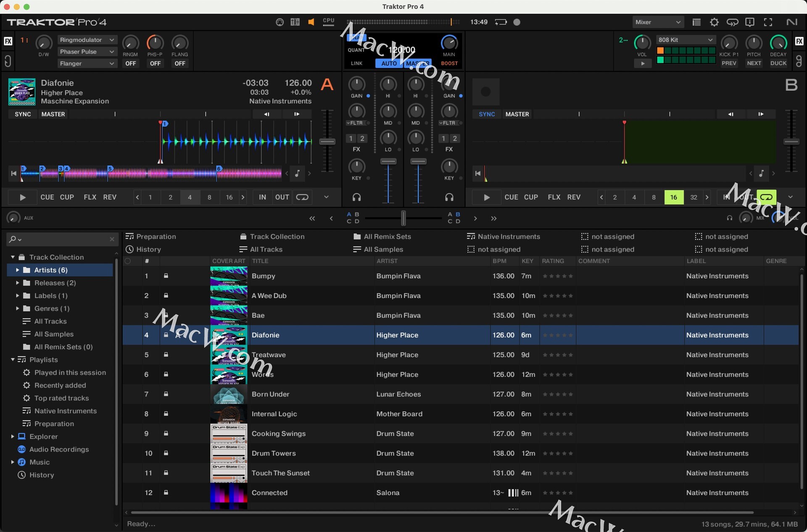Screen dimensions: 807x532
Task: Play Deck B
Action: pyautogui.click(x=487, y=197)
